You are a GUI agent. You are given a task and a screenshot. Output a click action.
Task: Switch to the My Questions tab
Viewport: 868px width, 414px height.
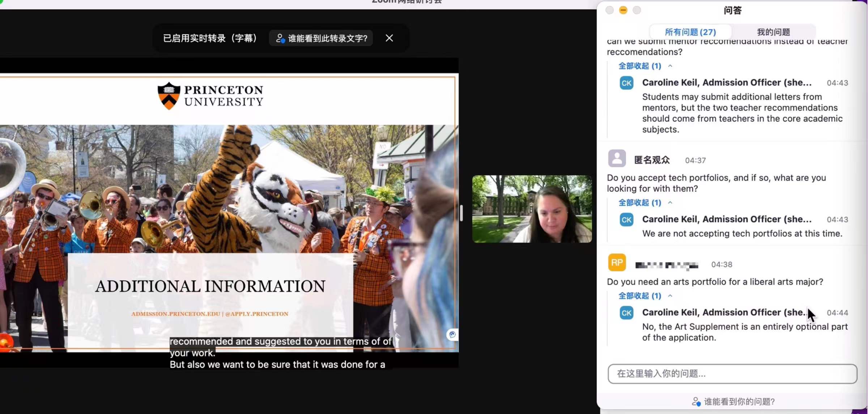pos(773,32)
